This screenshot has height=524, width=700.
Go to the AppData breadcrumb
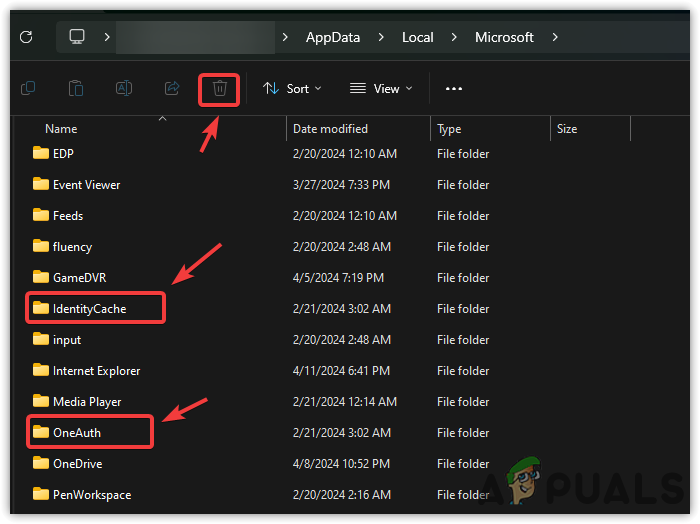click(333, 37)
